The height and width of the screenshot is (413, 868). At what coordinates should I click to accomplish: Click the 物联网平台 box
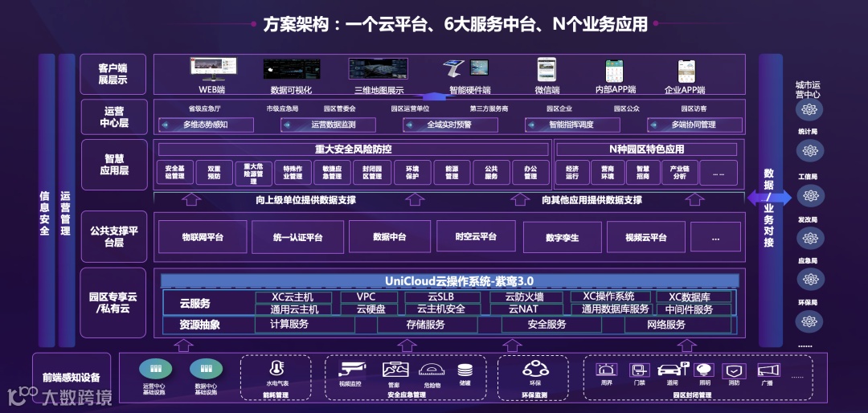[202, 237]
